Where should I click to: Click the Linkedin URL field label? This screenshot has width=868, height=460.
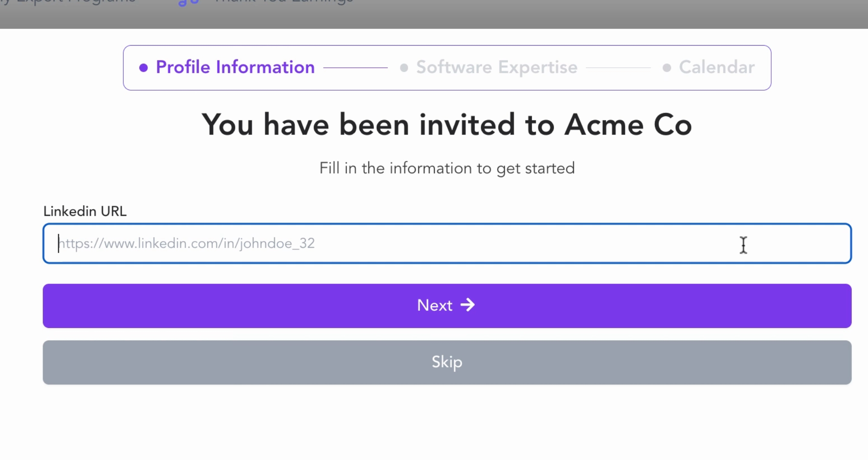85,211
